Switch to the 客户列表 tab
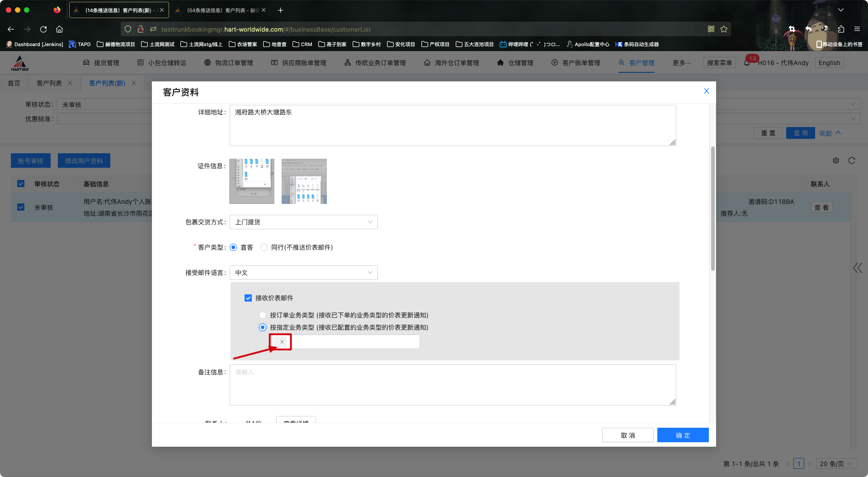The width and height of the screenshot is (868, 477). (49, 83)
